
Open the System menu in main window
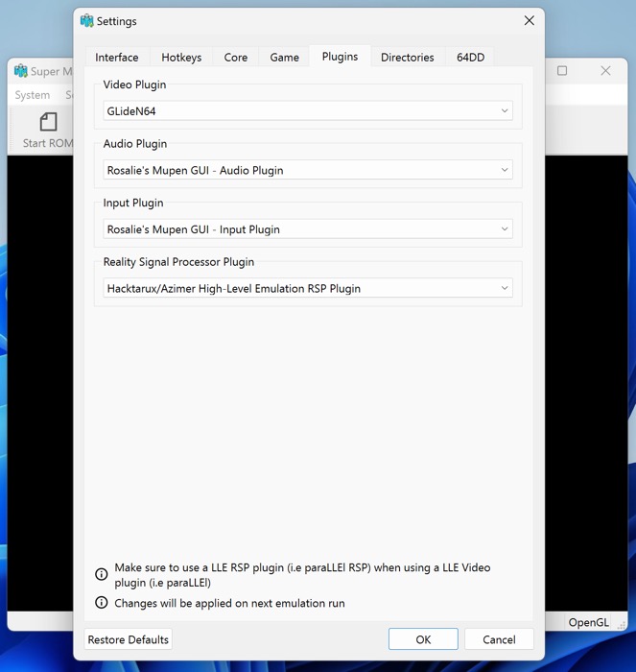tap(32, 95)
